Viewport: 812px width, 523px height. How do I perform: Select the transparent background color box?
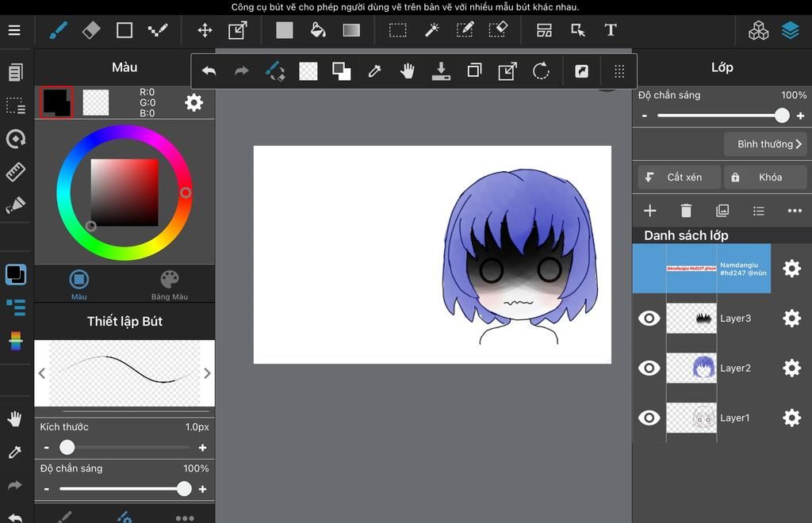coord(96,102)
